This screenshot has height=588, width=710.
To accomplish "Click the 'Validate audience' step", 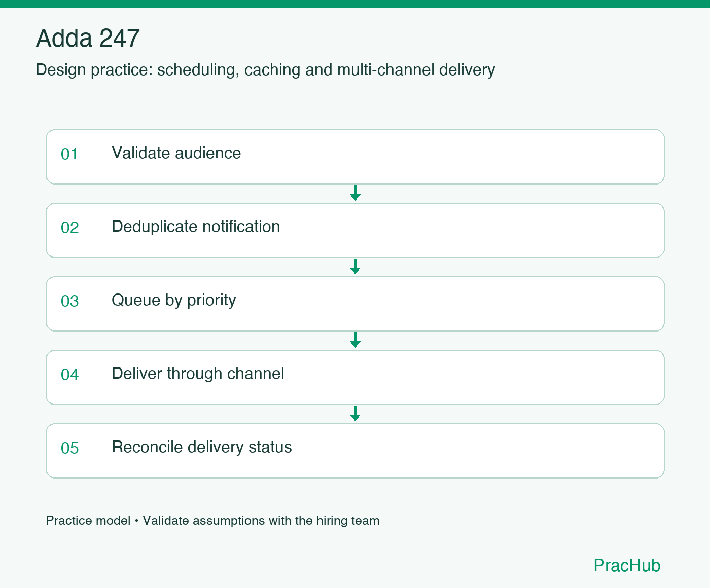I will tap(355, 157).
